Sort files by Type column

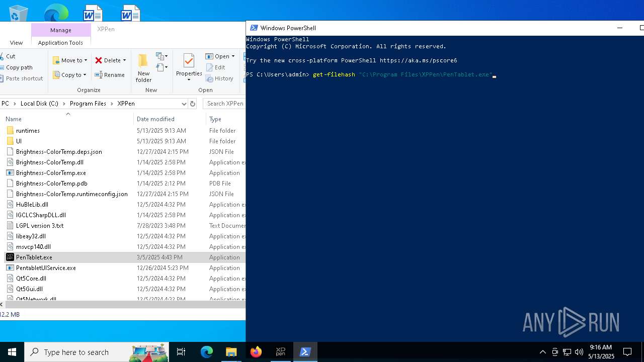coord(226,119)
